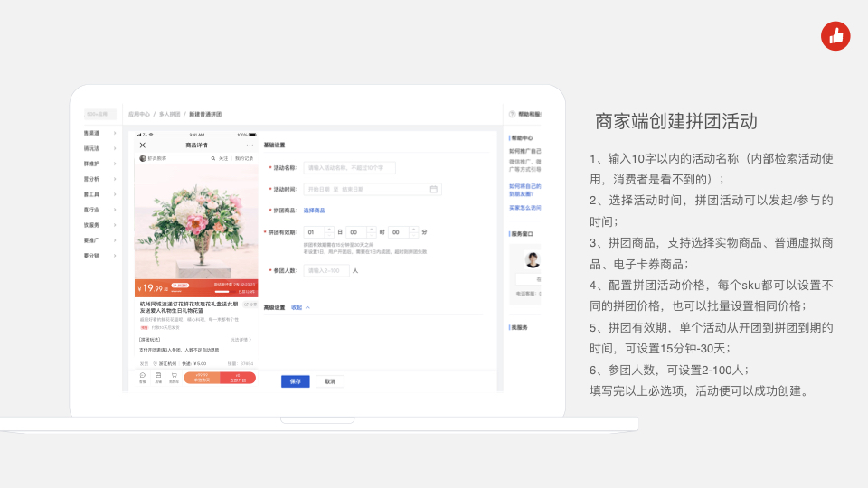The height and width of the screenshot is (488, 868).
Task: Click the slide title 商家端创建拼团活动
Action: (676, 121)
